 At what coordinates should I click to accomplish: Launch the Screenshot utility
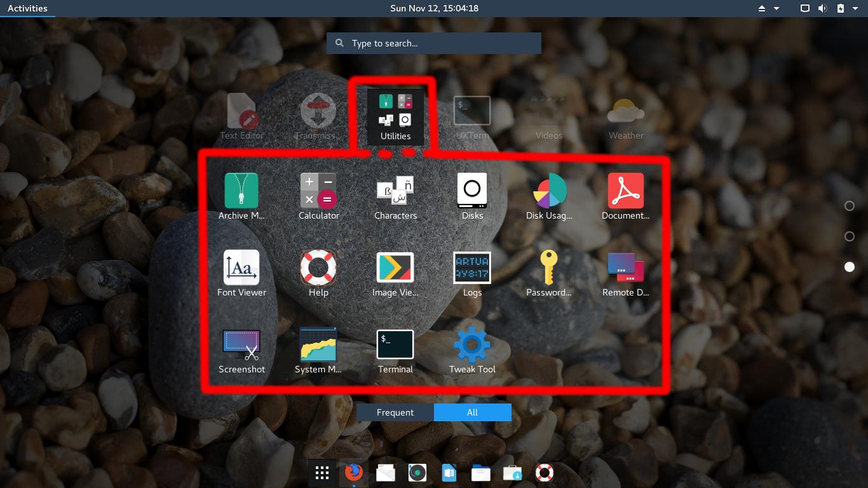pos(241,344)
